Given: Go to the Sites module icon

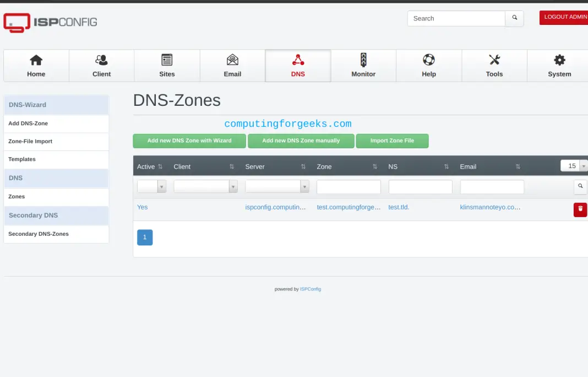Looking at the screenshot, I should tap(167, 60).
